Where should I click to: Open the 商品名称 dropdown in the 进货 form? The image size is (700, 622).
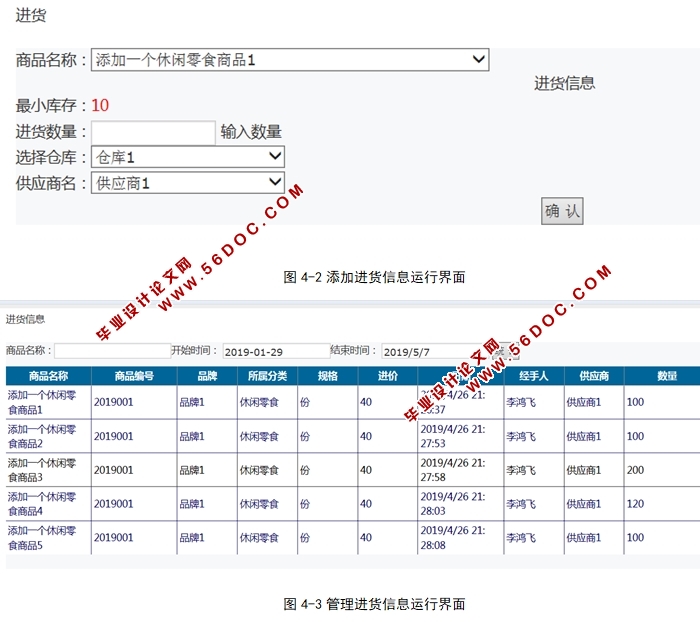(290, 60)
